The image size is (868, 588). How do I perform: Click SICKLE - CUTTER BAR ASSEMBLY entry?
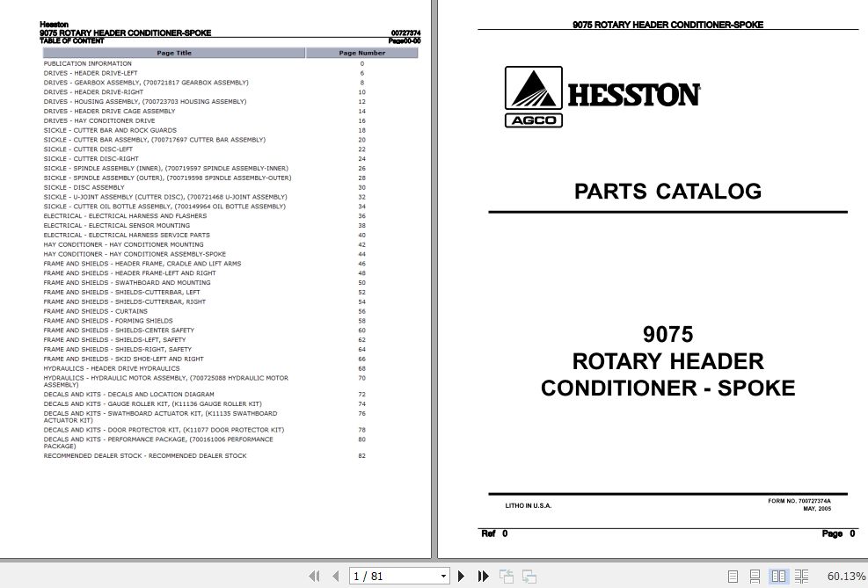pos(155,140)
